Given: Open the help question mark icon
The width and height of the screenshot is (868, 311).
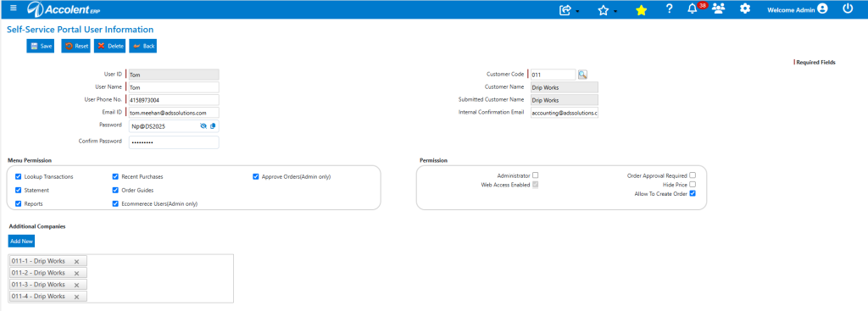Looking at the screenshot, I should [x=670, y=8].
